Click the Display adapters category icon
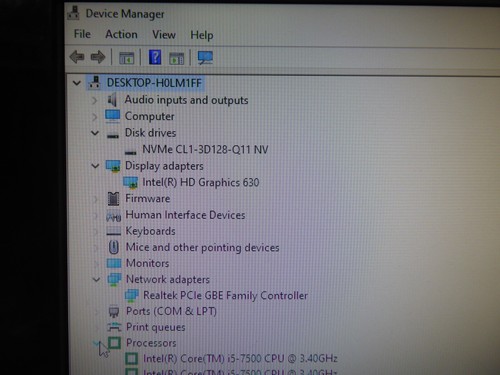 (x=113, y=166)
